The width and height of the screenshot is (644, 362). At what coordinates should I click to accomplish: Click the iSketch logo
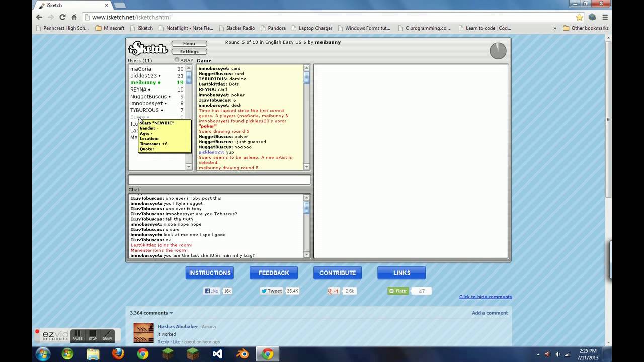coord(148,48)
